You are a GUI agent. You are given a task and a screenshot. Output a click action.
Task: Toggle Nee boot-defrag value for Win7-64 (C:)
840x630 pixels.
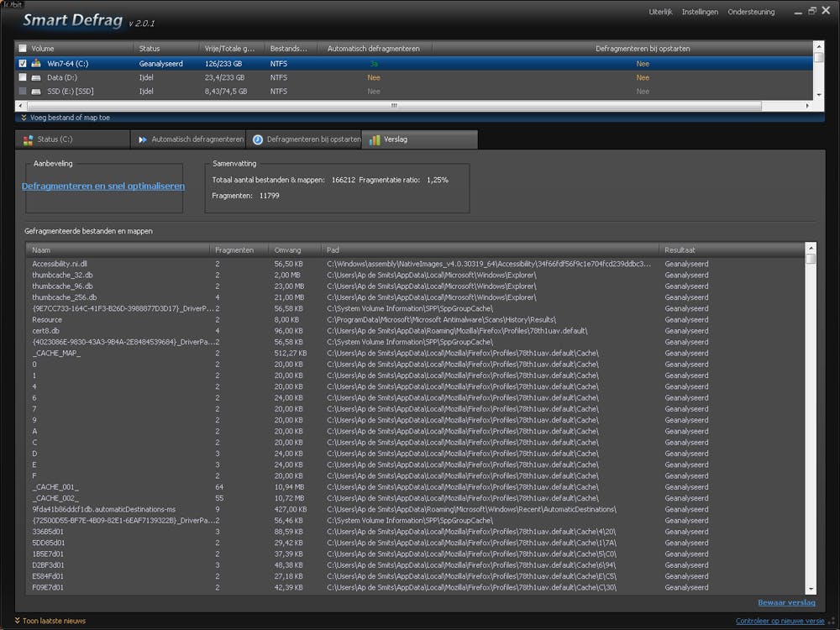pos(643,64)
